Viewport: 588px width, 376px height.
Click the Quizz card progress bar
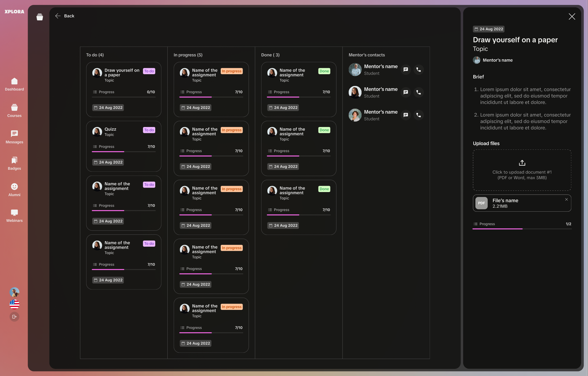click(124, 152)
